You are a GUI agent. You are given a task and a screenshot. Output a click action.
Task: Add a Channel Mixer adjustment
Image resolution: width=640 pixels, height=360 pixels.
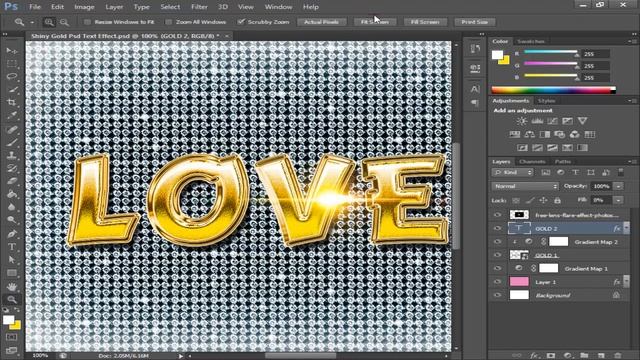575,134
